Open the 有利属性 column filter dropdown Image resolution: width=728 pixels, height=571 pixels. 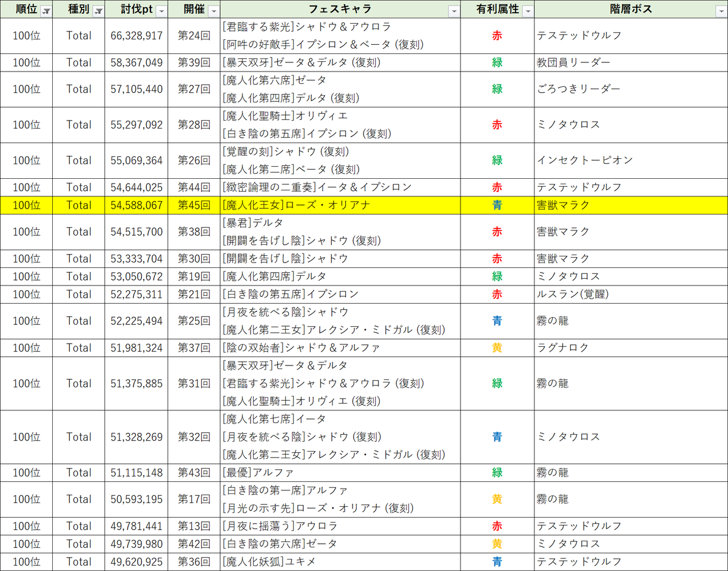tap(527, 11)
